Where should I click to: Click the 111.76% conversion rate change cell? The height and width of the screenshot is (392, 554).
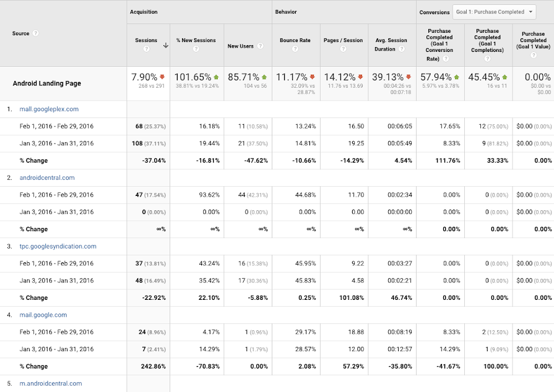coord(448,161)
